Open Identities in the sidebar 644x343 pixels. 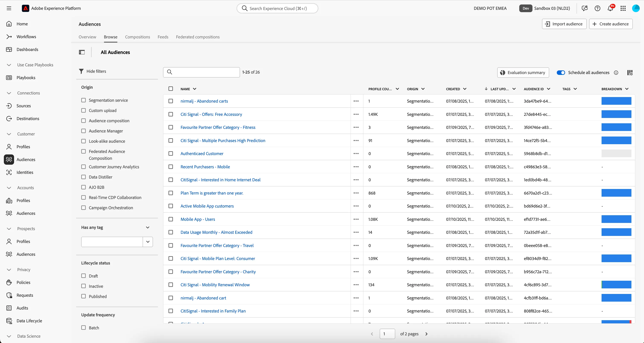tap(25, 172)
